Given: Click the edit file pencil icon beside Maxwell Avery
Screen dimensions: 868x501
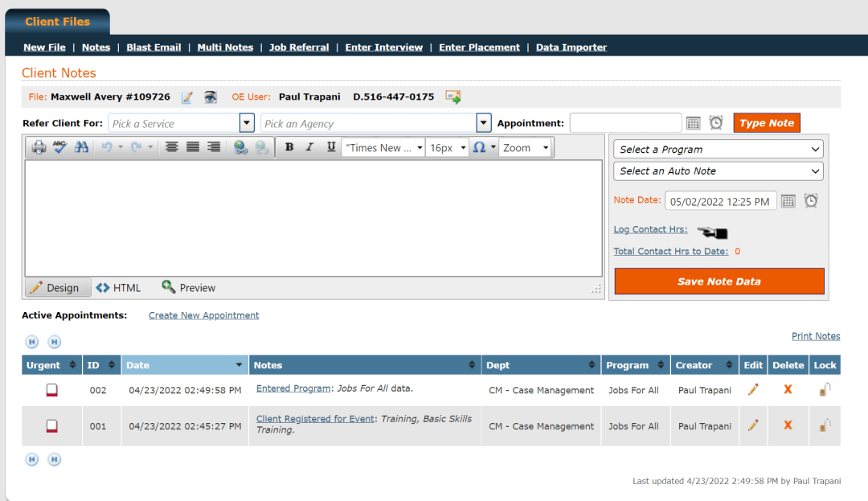Looking at the screenshot, I should [187, 97].
